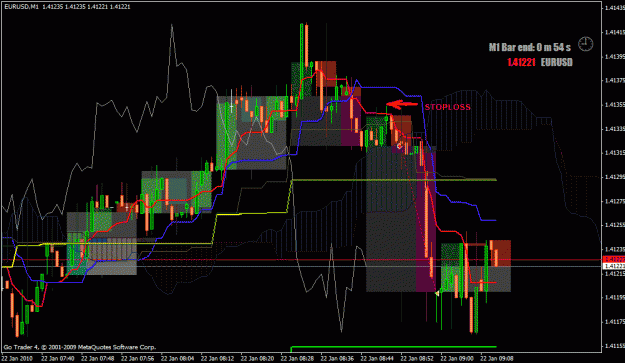Click the 1.41295 price scale label
This screenshot has width=625, height=363.
tap(615, 177)
